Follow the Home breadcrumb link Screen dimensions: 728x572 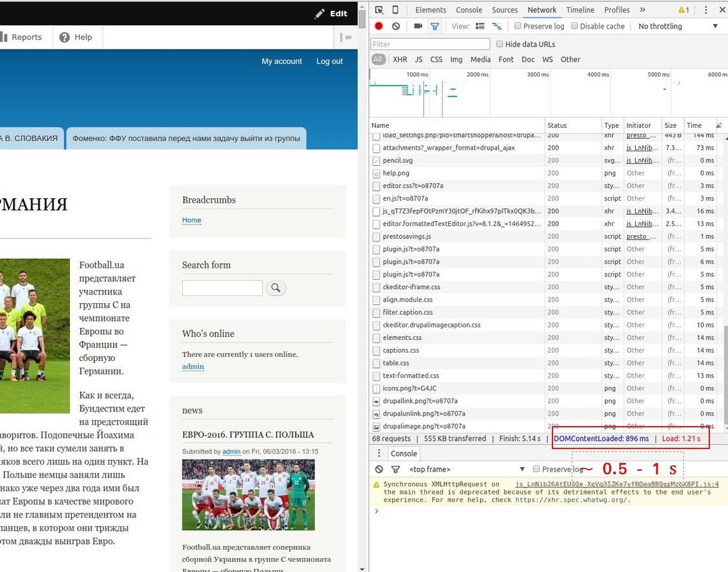pos(191,220)
